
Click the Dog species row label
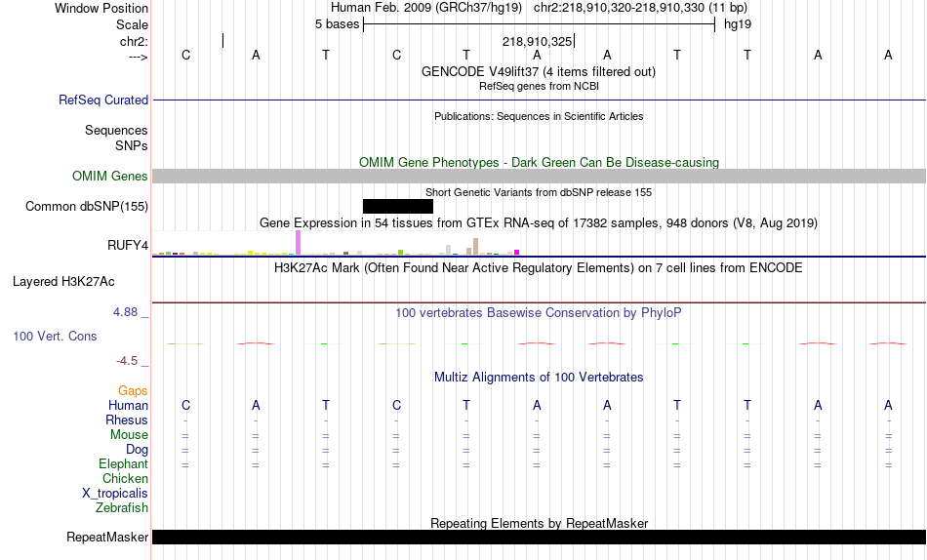coord(138,450)
